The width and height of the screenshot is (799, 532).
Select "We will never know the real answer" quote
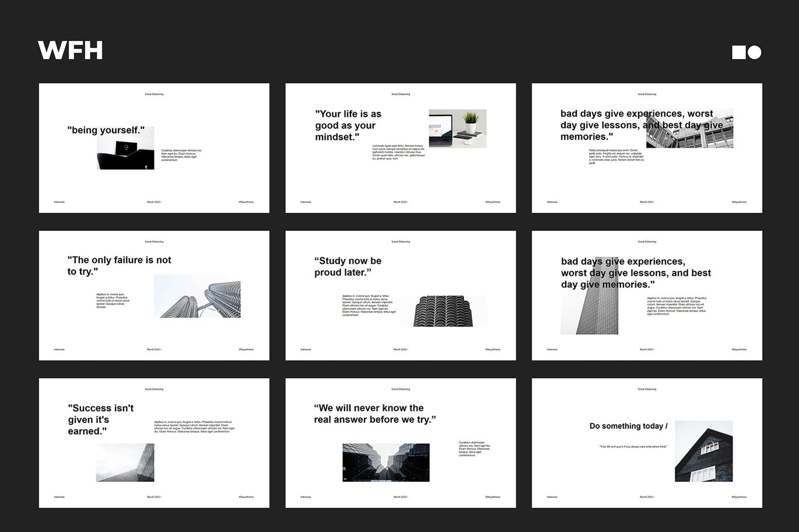[x=374, y=414]
